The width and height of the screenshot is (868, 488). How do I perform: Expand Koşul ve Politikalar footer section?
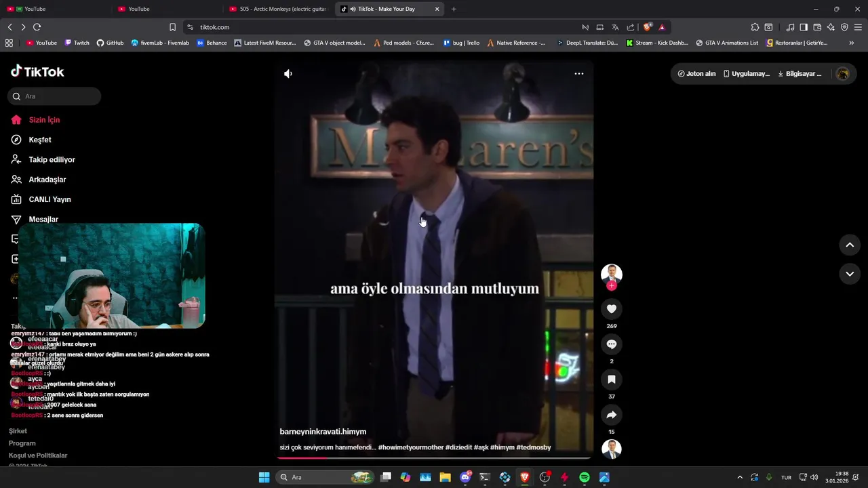coord(38,455)
